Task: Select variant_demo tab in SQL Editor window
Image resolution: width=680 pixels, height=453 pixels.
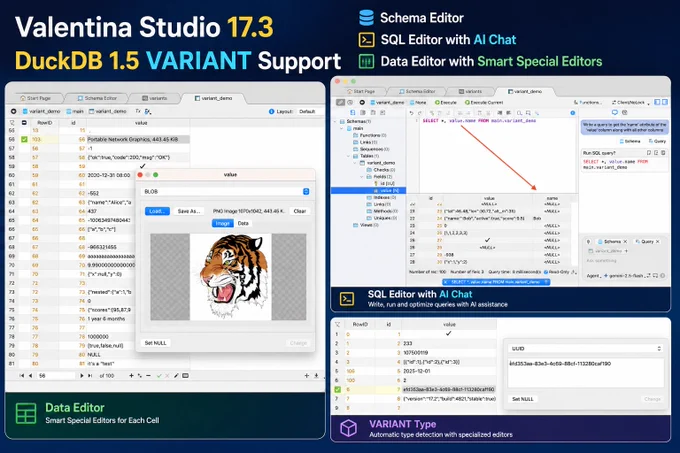Action: tap(525, 91)
